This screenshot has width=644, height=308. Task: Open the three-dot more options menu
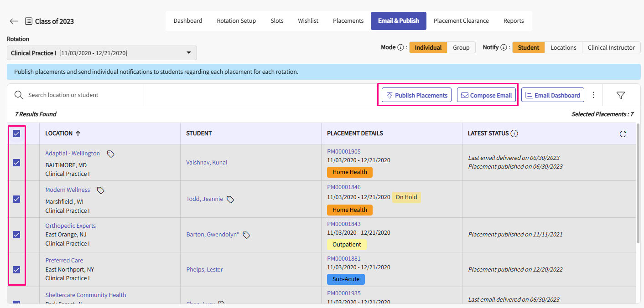(x=593, y=95)
